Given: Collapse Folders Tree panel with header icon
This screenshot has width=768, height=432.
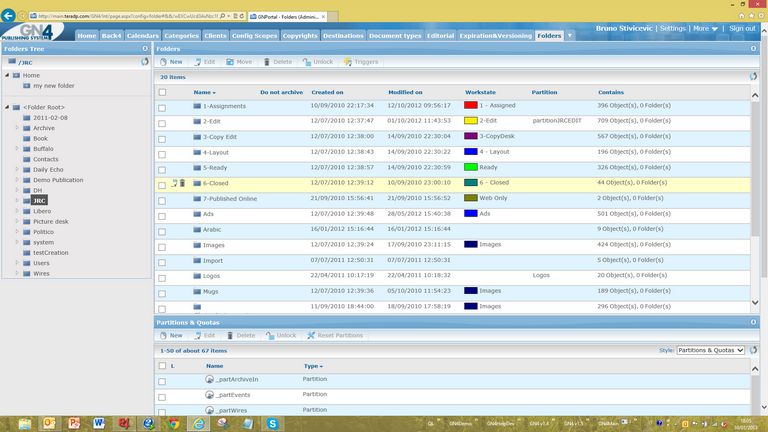Looking at the screenshot, I should tap(145, 48).
